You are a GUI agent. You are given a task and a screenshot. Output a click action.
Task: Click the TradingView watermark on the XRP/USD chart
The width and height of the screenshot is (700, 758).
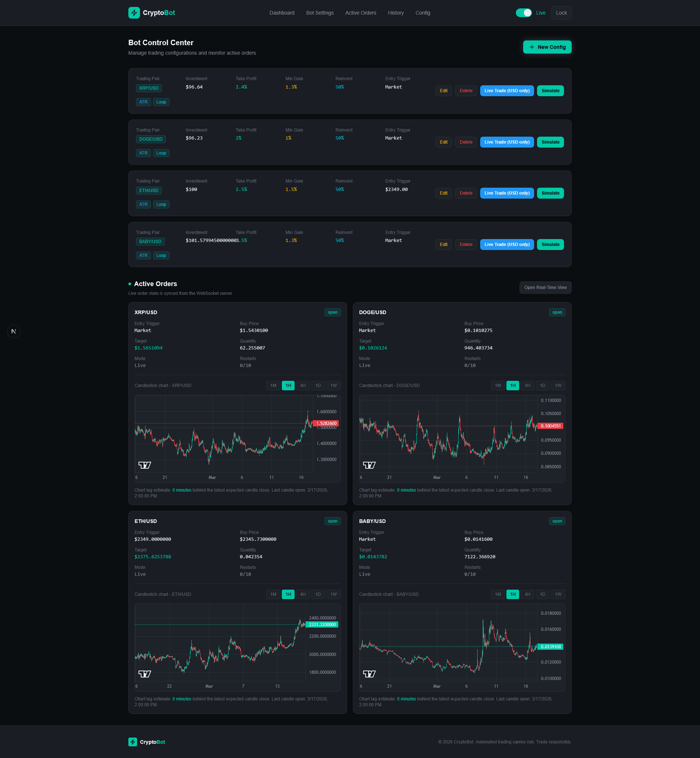[145, 465]
